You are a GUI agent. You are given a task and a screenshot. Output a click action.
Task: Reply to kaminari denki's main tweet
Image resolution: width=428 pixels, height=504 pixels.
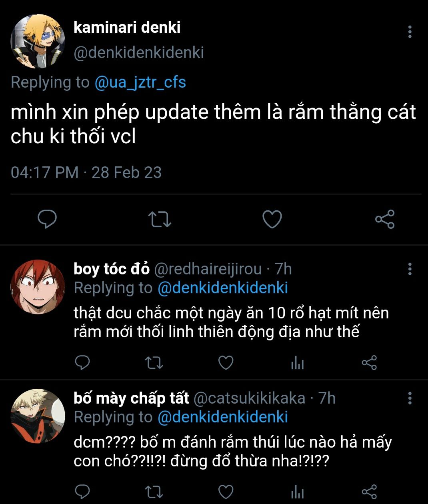pyautogui.click(x=47, y=219)
